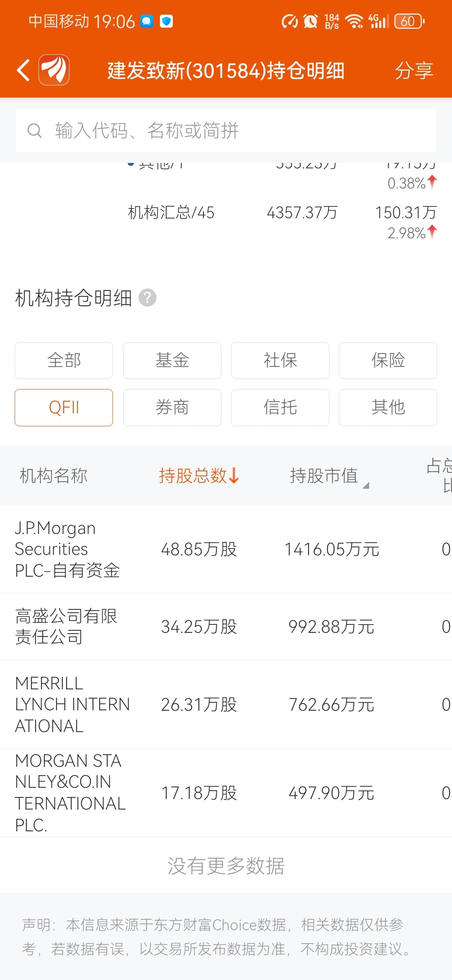The width and height of the screenshot is (452, 980).
Task: Tap the magnifier search icon
Action: tap(34, 131)
